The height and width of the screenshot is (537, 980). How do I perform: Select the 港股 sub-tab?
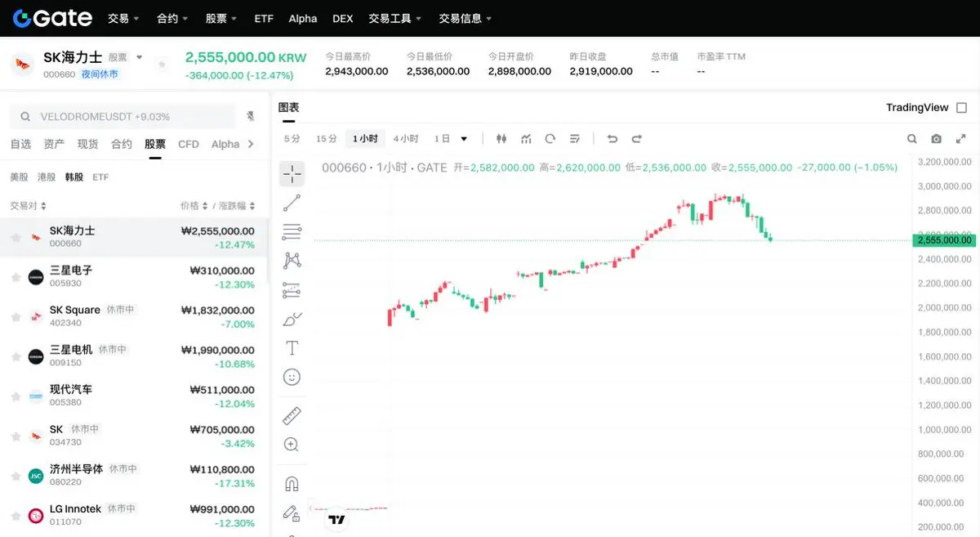[47, 177]
